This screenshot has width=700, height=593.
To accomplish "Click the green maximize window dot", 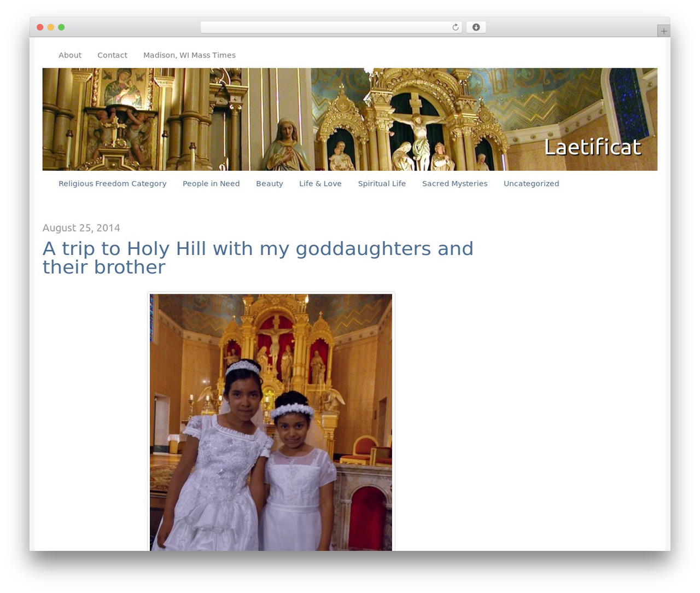I will (61, 27).
